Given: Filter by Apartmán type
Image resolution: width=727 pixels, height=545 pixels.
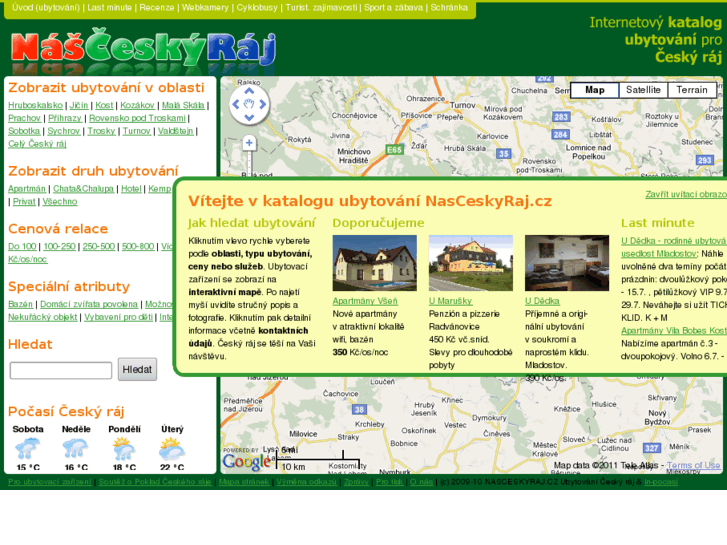Looking at the screenshot, I should [27, 189].
